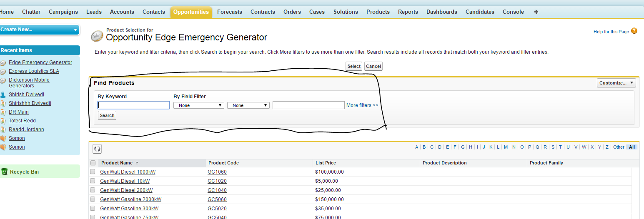Switch to the Dashboards tab
Viewport: 644px width, 219px height.
tap(442, 12)
